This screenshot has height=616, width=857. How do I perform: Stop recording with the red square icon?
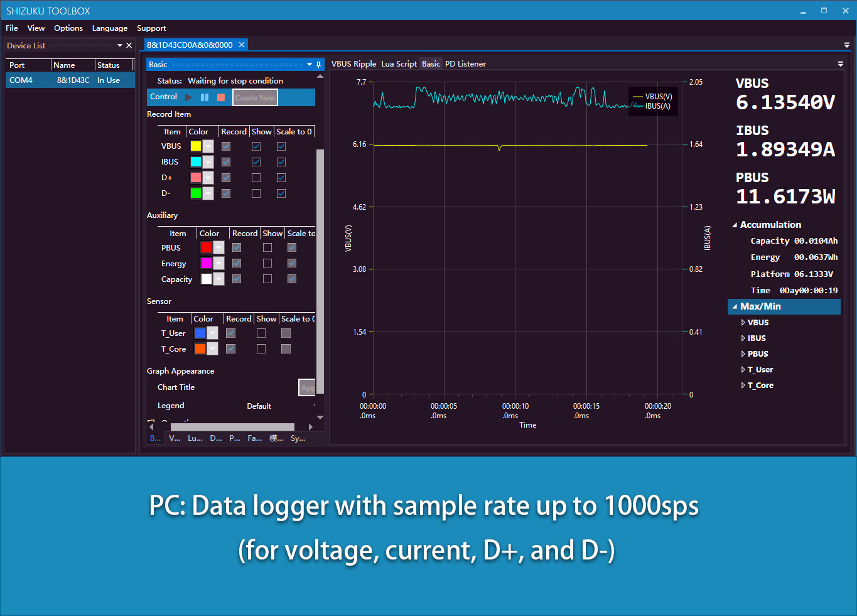click(x=221, y=97)
